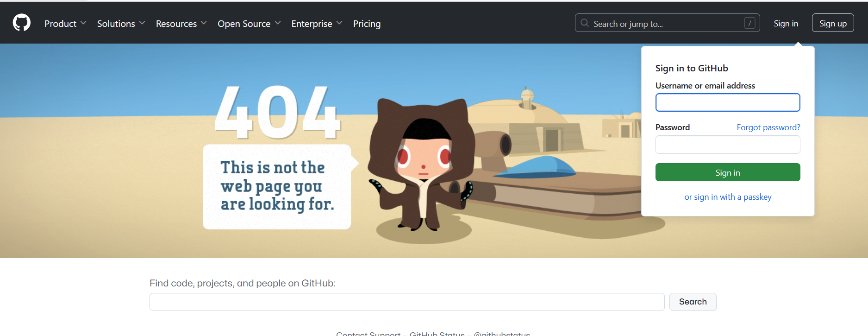Click the Sign in link in the header

coord(786,24)
